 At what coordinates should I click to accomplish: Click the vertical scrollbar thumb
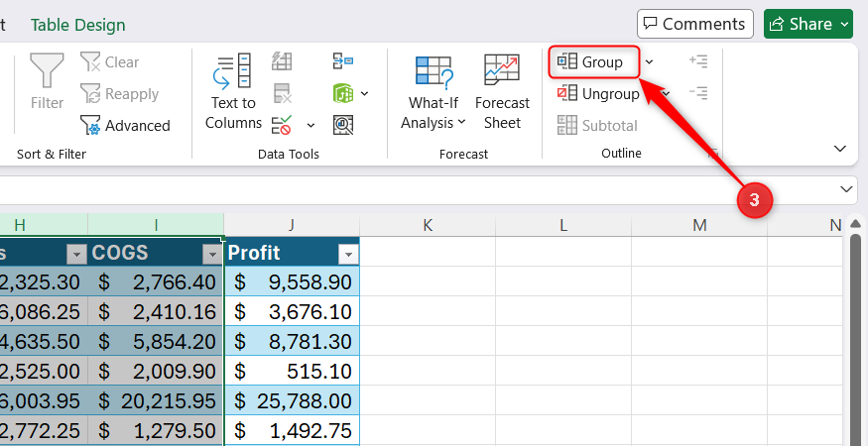[855, 339]
